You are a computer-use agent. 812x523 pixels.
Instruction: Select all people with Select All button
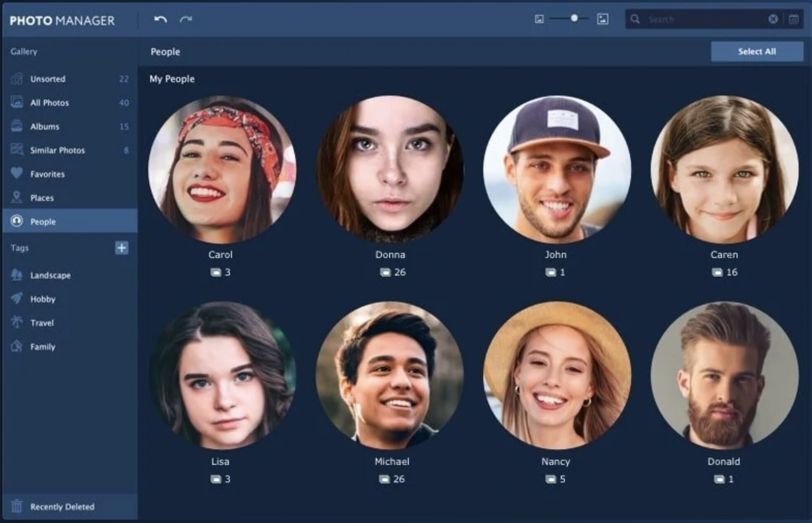(x=759, y=52)
